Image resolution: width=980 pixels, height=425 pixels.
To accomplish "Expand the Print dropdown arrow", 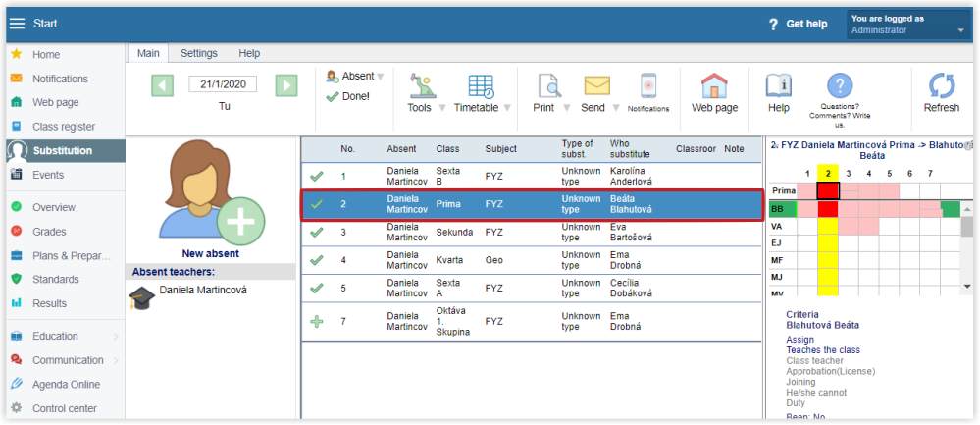I will click(566, 108).
